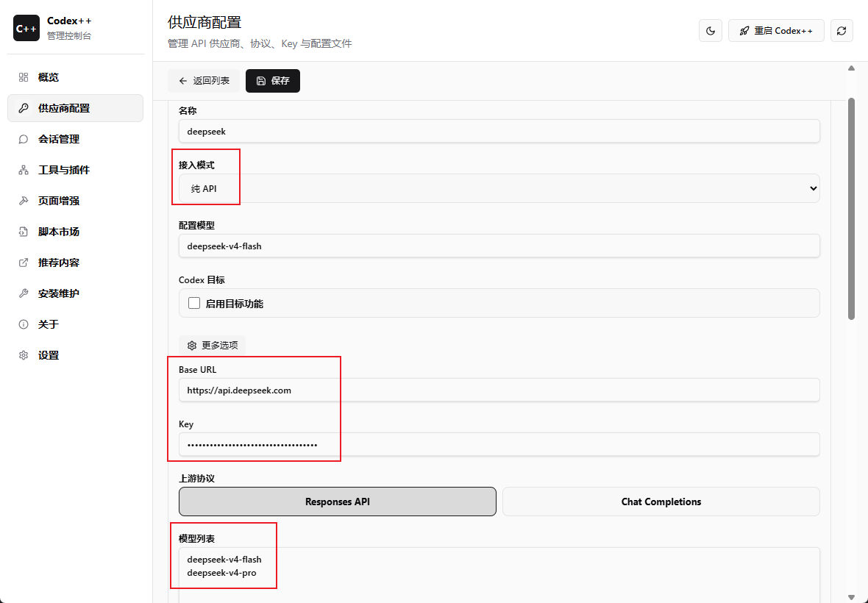This screenshot has width=868, height=603.
Task: Click the masked Key input field
Action: point(499,445)
